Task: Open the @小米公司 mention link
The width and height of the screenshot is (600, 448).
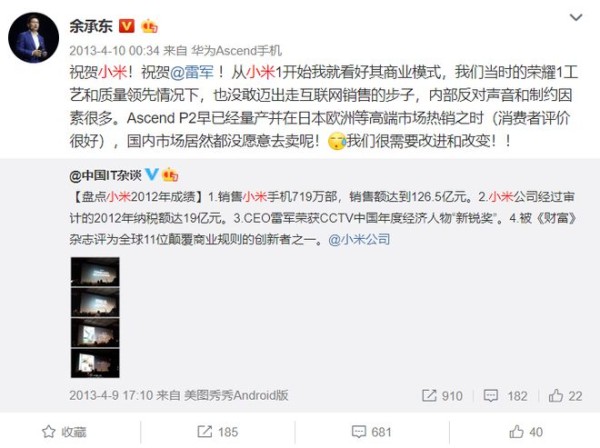Action: 359,239
